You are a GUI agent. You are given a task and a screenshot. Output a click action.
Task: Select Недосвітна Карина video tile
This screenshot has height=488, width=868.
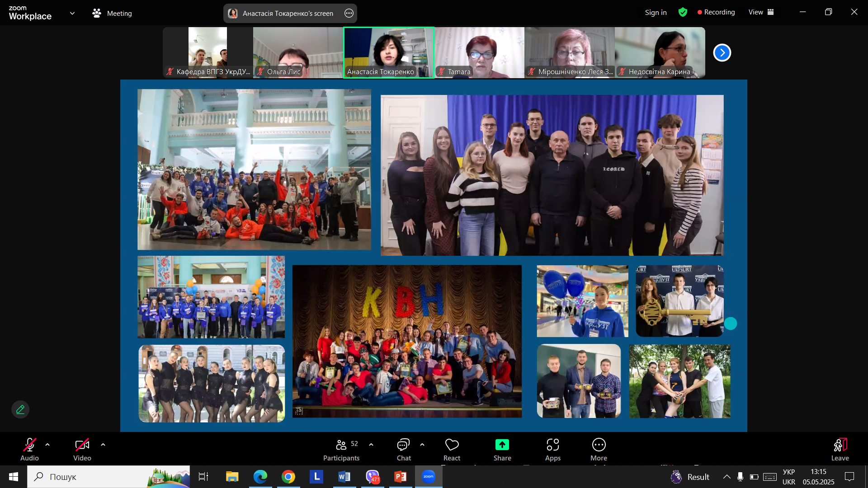pos(660,52)
